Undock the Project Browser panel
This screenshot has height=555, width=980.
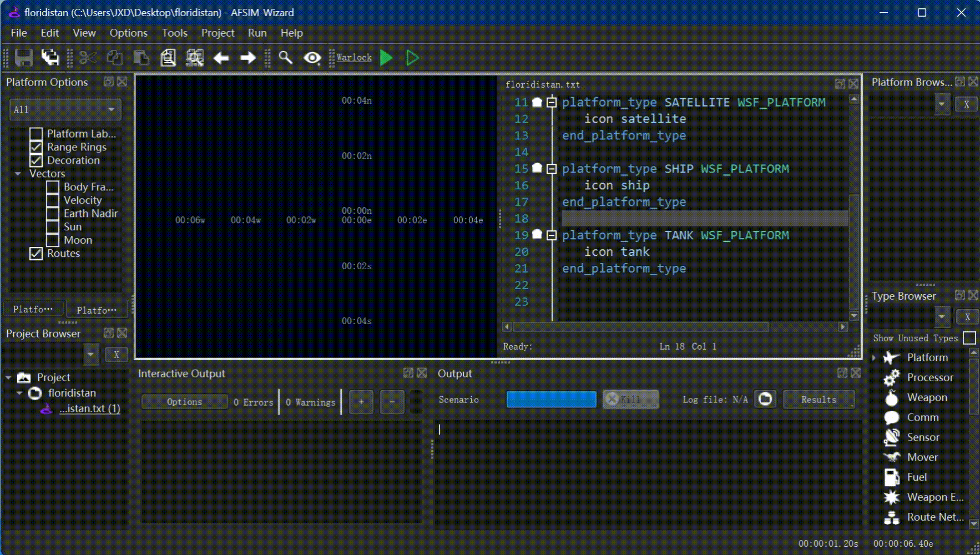(x=109, y=333)
